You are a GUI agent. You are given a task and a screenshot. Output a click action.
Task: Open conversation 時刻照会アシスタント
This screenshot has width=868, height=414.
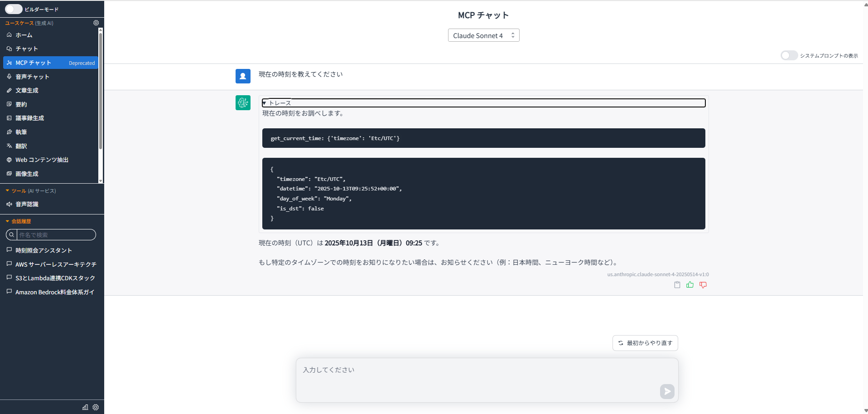[51, 250]
